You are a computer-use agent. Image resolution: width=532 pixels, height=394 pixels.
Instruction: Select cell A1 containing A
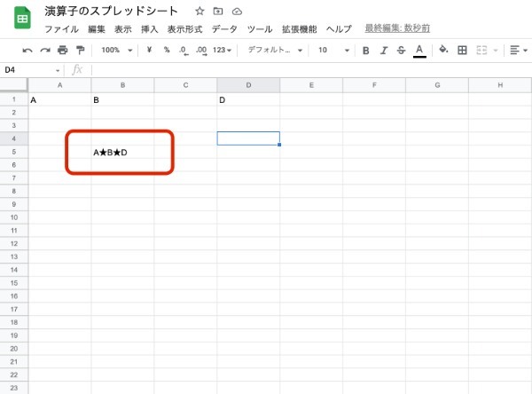pyautogui.click(x=59, y=99)
